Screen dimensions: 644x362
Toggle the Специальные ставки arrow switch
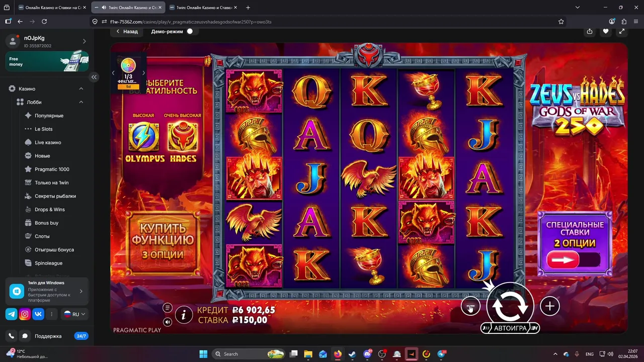[x=574, y=260]
